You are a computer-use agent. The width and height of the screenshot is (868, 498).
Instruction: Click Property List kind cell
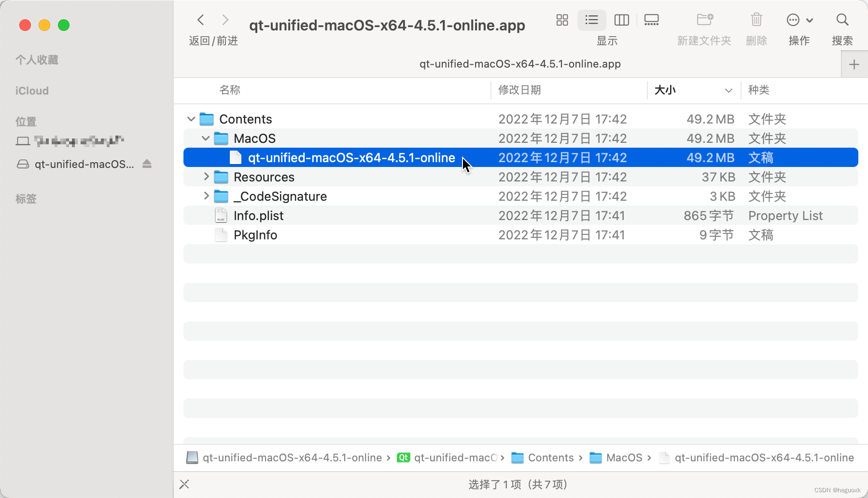coord(785,216)
